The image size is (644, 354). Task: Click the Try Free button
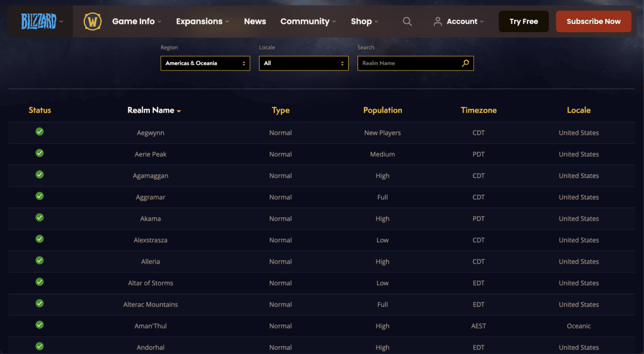(x=523, y=21)
